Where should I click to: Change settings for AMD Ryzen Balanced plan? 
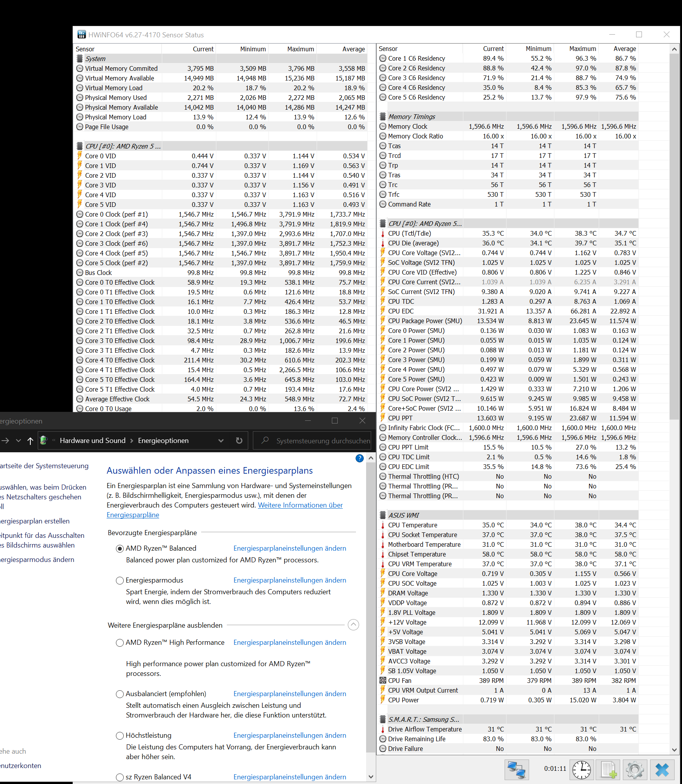[x=290, y=548]
